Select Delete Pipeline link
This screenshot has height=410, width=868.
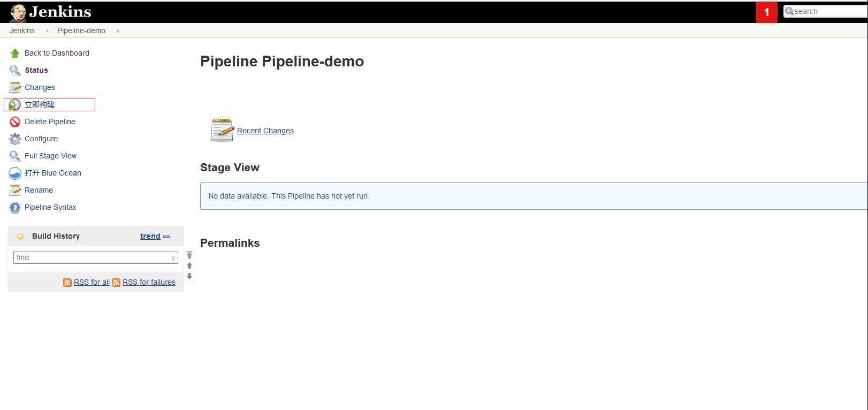[x=50, y=122]
